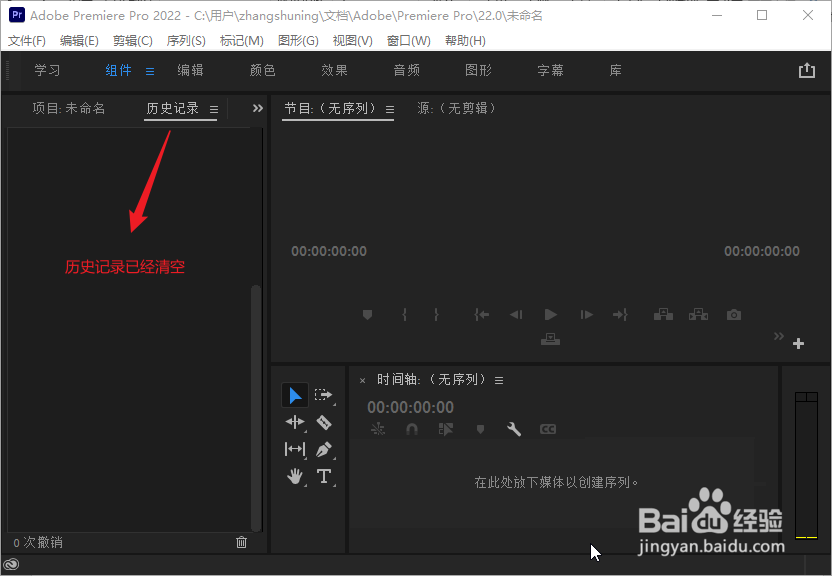The image size is (832, 576).
Task: Open the Creative Cloud status icon
Action: pos(11,564)
